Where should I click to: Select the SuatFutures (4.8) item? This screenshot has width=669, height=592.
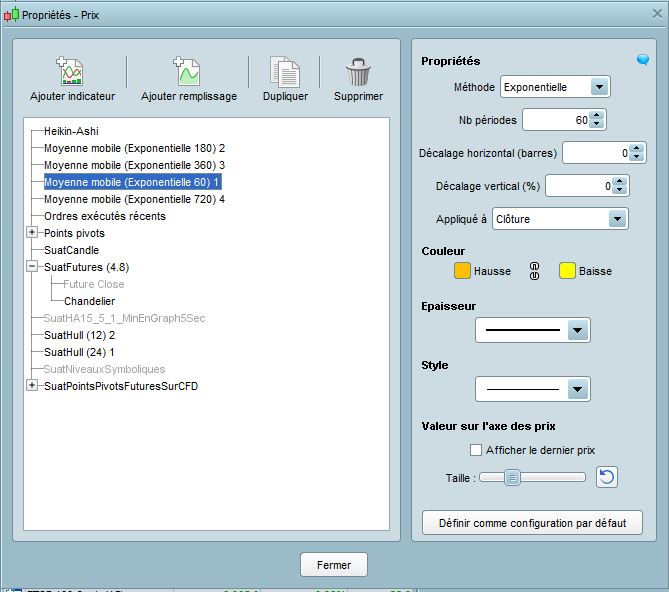coord(87,267)
